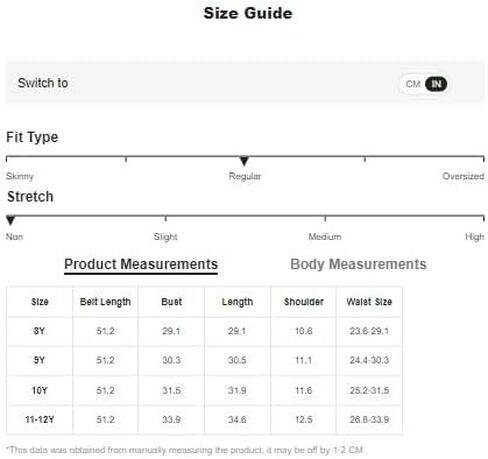The width and height of the screenshot is (488, 459).
Task: Click the High stretch label
Action: (x=474, y=237)
